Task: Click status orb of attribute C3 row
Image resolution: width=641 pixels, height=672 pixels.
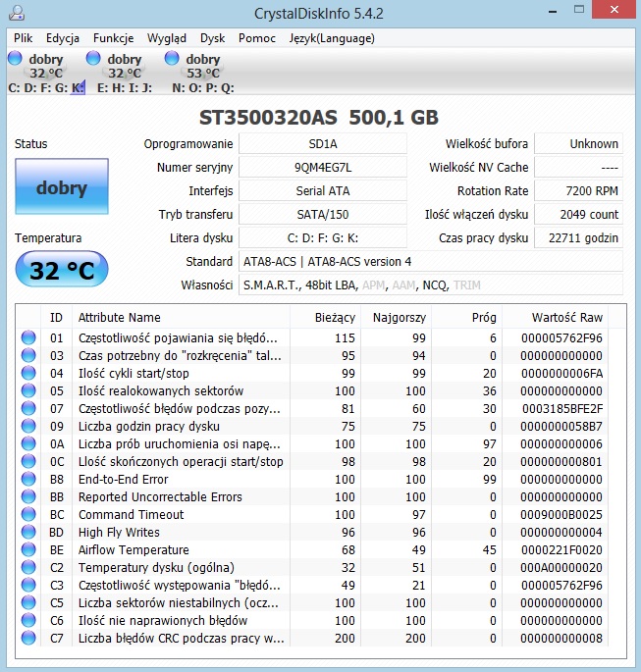Action: tap(28, 585)
